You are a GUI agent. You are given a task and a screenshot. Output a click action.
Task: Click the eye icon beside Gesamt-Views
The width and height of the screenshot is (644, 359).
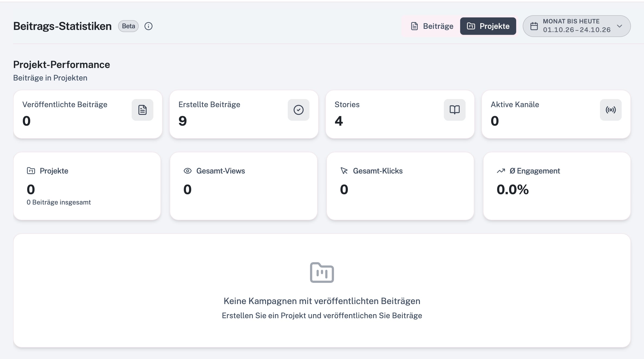tap(188, 171)
